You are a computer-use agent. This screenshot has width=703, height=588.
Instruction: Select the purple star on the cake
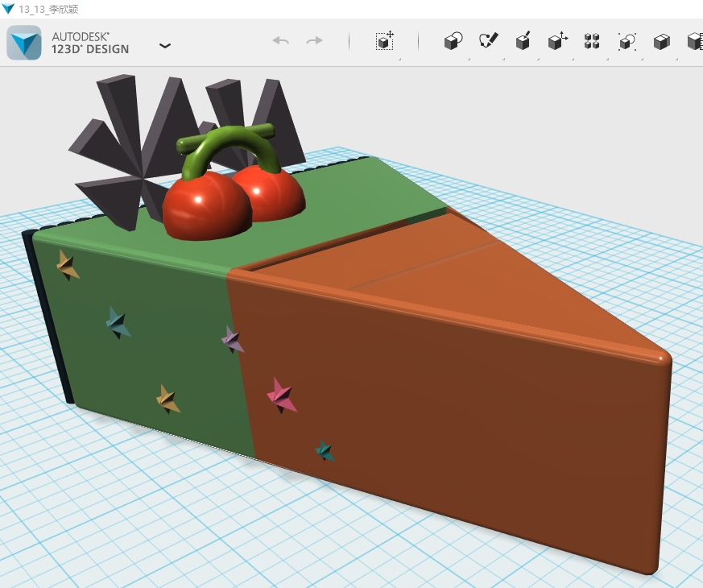(233, 340)
